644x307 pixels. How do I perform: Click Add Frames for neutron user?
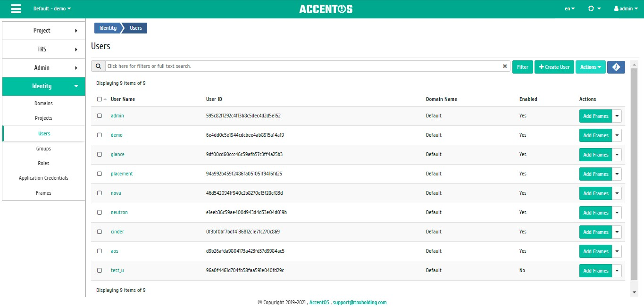point(595,213)
